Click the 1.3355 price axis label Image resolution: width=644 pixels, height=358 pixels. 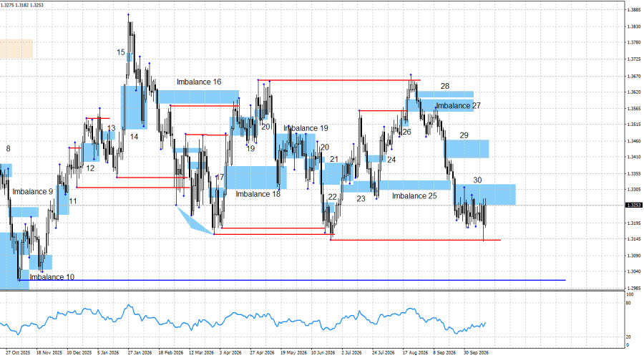tap(634, 173)
